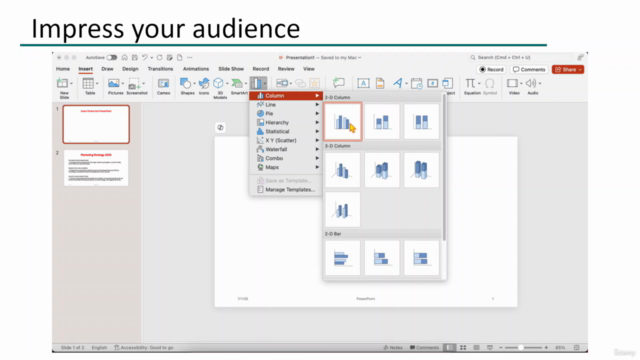The width and height of the screenshot is (640, 360).
Task: Switch to the Design tab
Action: [130, 69]
